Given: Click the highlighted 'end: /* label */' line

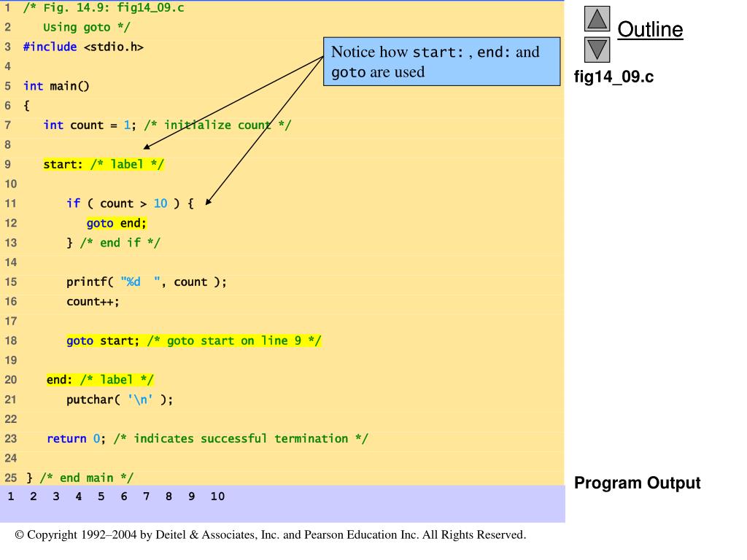Looking at the screenshot, I should pyautogui.click(x=100, y=379).
